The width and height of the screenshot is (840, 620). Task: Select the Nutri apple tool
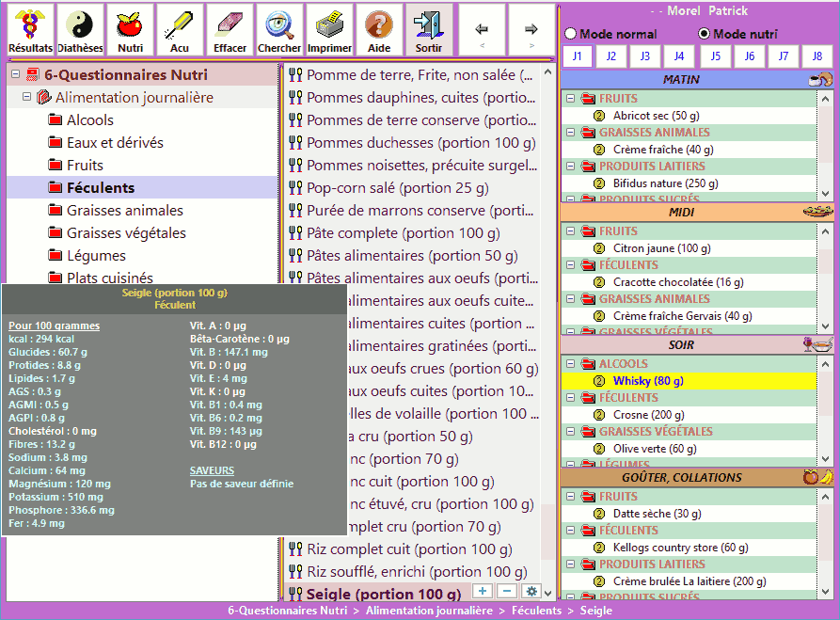[x=130, y=29]
